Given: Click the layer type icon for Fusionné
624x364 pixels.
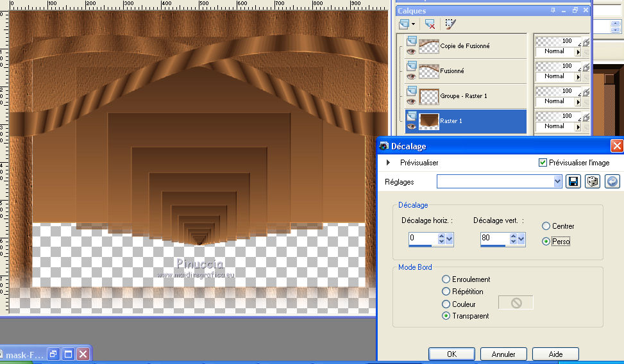Looking at the screenshot, I should 412,65.
